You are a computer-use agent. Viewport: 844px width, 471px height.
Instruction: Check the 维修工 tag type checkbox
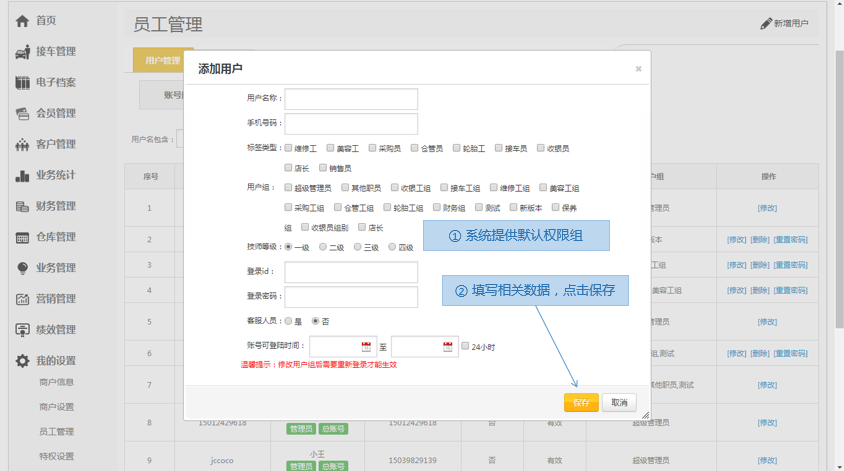(x=289, y=148)
